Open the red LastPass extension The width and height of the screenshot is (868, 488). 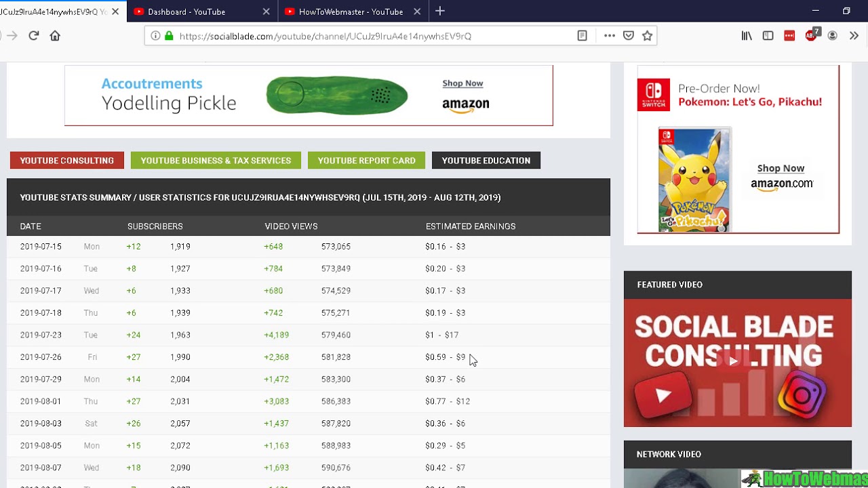point(789,36)
